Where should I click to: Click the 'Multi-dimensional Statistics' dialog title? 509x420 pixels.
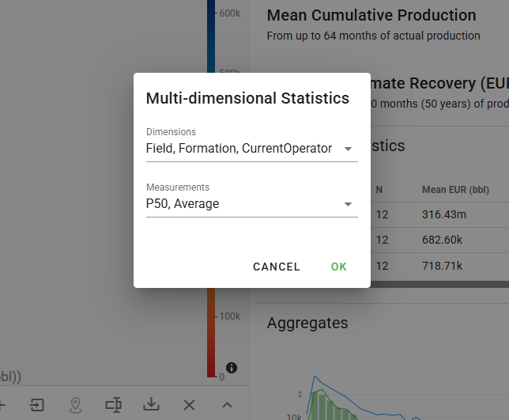click(x=247, y=98)
